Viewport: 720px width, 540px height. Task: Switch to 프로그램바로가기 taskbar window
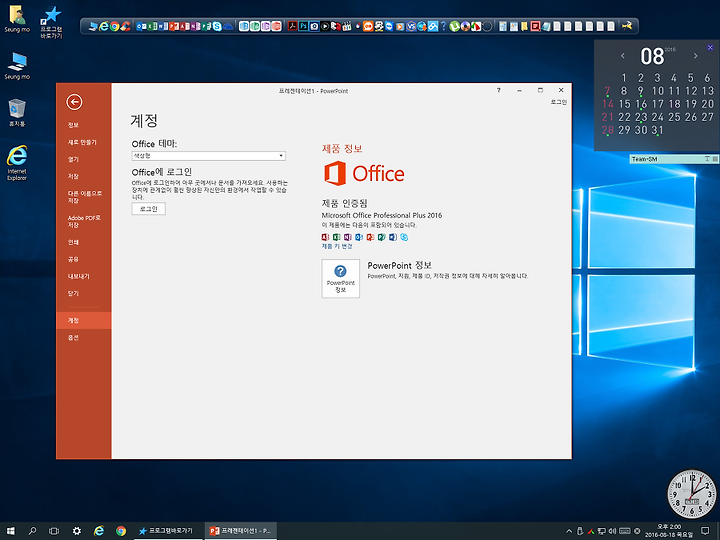pyautogui.click(x=168, y=531)
